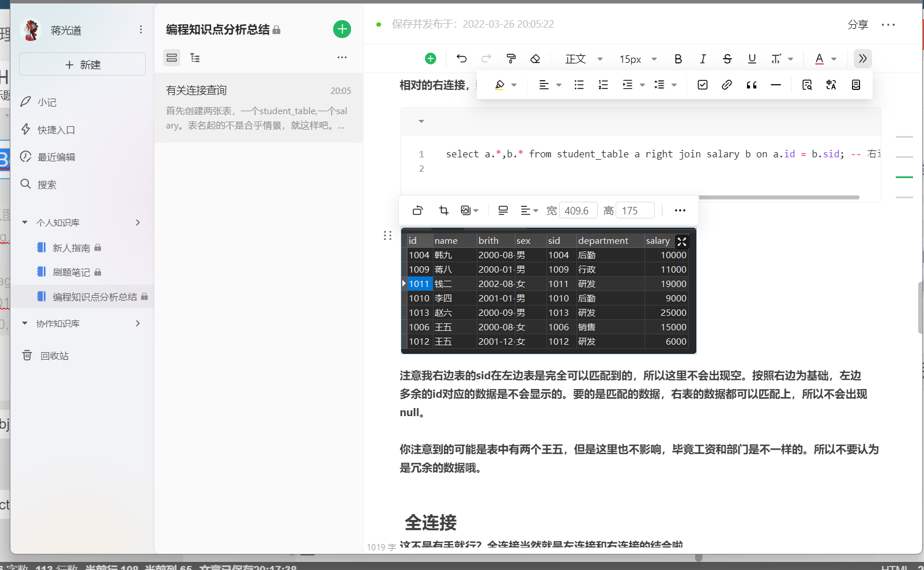
Task: Insert a hyperlink using the link icon
Action: click(726, 85)
